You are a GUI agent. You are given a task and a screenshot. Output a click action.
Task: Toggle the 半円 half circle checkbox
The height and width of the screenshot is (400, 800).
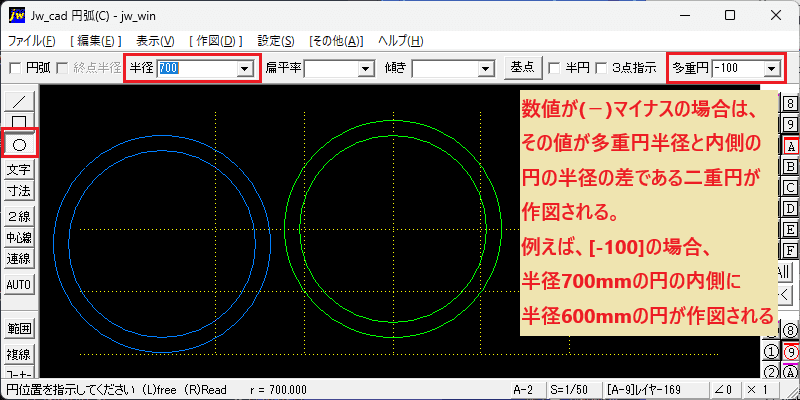[555, 68]
